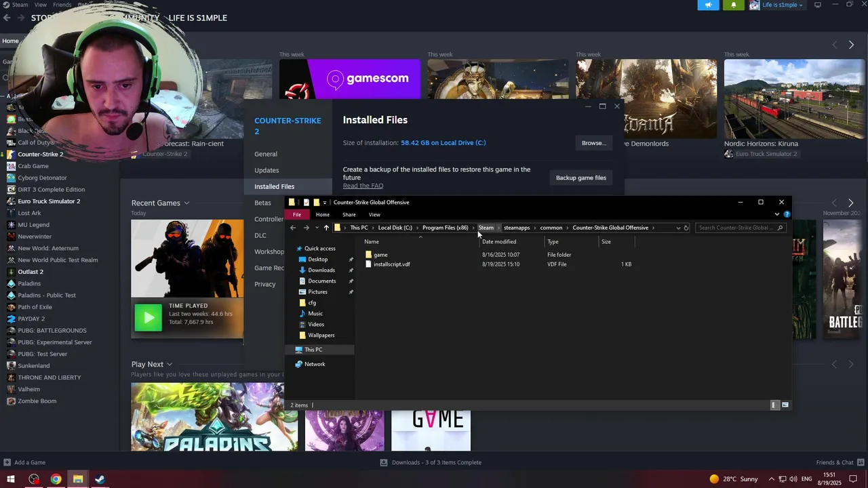Viewport: 868px width, 488px height.
Task: Expand the Explorer ribbon chevron
Action: tap(777, 214)
